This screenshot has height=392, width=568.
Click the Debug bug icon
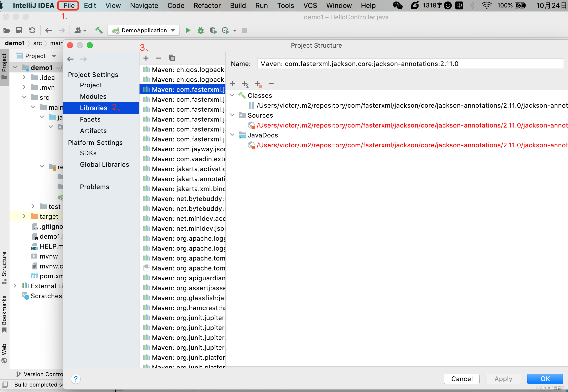pos(201,30)
